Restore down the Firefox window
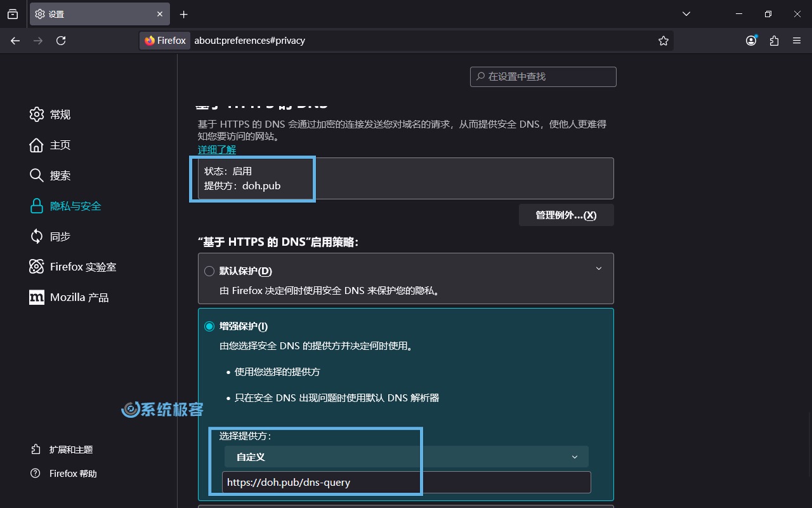Image resolution: width=812 pixels, height=508 pixels. (x=768, y=14)
